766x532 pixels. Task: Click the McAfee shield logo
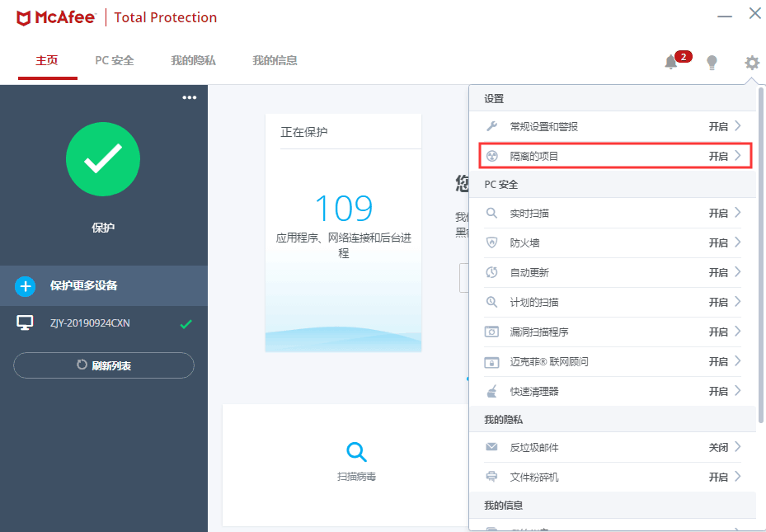pyautogui.click(x=23, y=17)
